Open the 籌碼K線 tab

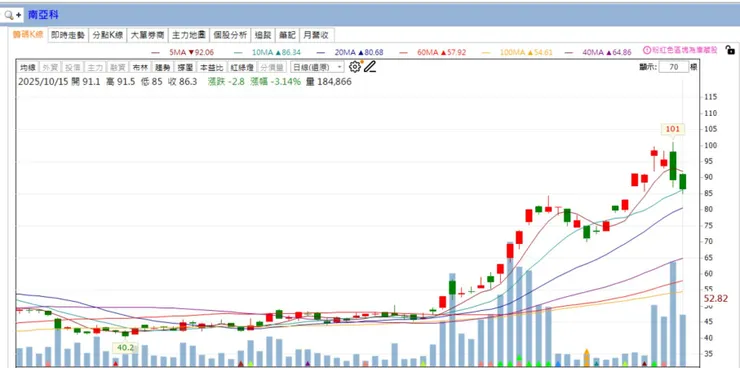point(28,35)
